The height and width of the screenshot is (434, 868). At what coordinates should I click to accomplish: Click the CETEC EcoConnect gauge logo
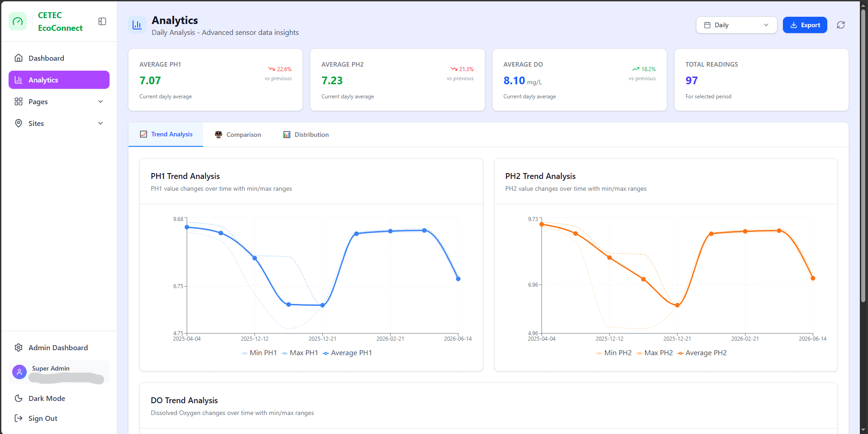18,21
